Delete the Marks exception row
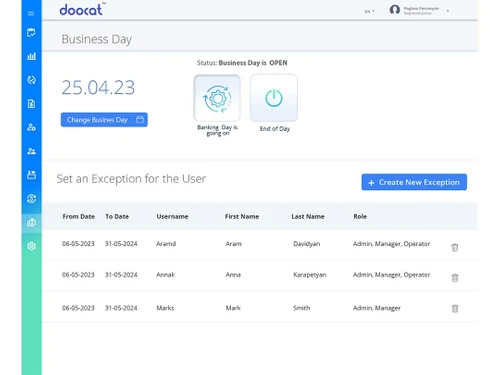500x375 pixels. [455, 308]
